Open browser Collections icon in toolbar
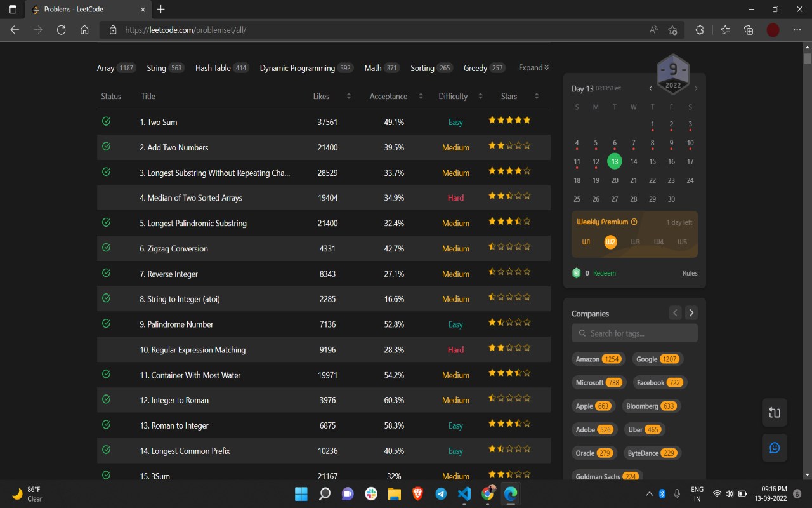 749,30
